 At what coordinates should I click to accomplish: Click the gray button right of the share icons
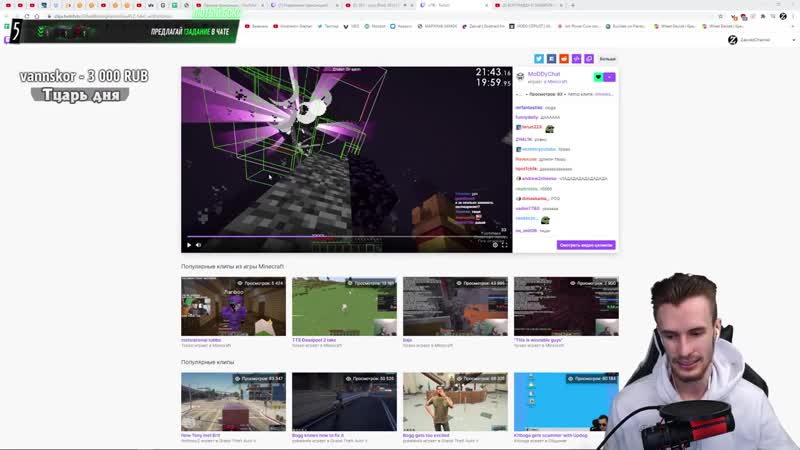[x=607, y=59]
